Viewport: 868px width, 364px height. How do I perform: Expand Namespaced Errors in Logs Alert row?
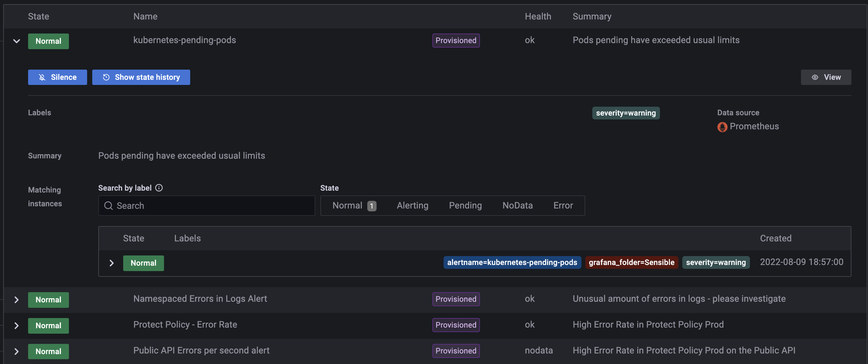(x=17, y=300)
